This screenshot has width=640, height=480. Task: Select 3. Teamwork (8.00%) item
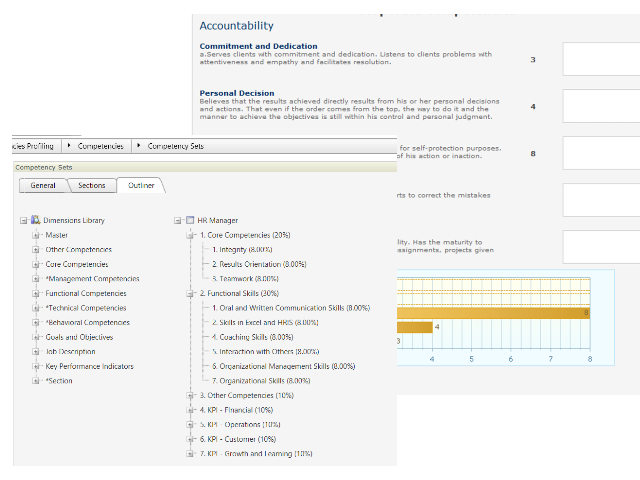pyautogui.click(x=245, y=279)
